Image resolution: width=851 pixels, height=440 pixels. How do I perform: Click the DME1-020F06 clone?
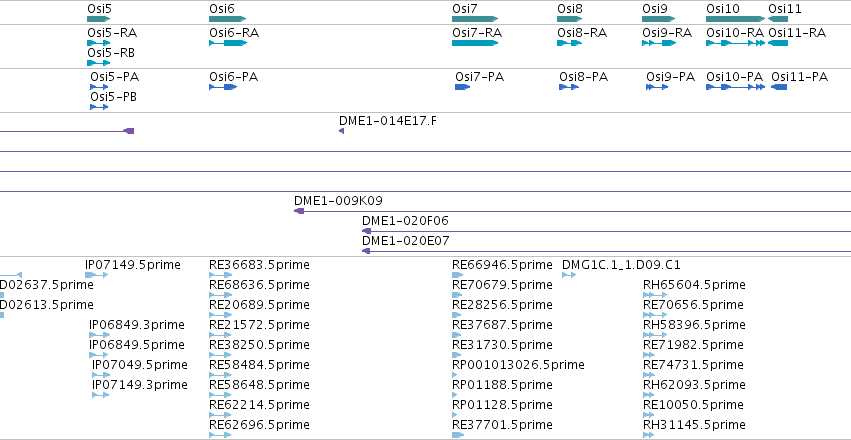click(606, 231)
